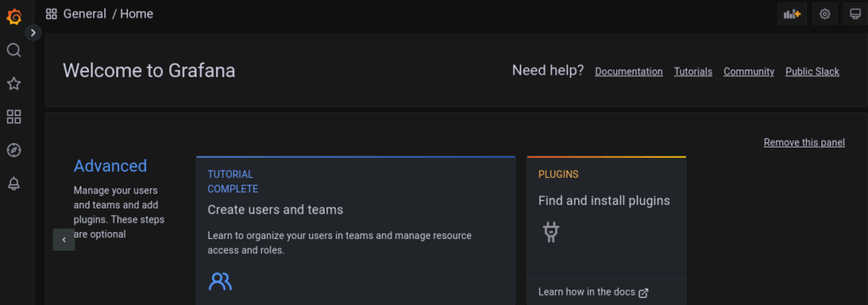Click the PLUGINS label

559,175
